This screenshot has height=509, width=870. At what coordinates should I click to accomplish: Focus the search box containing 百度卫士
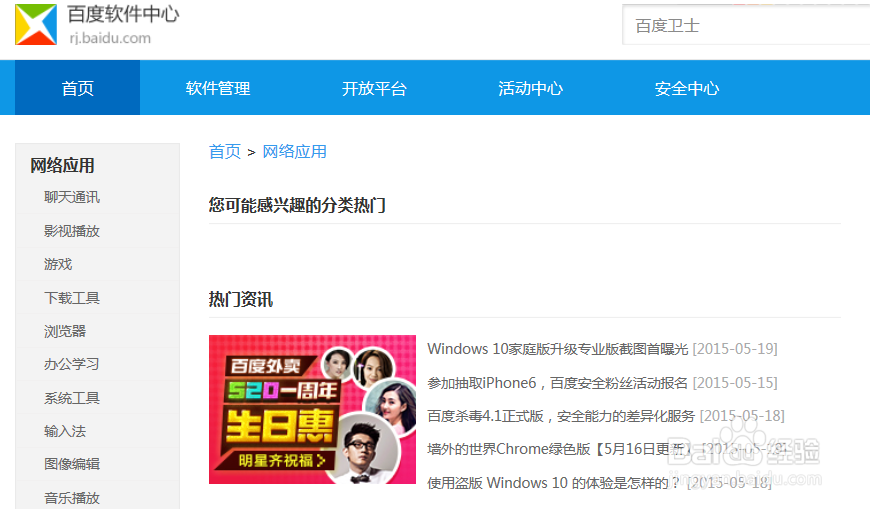click(x=746, y=25)
